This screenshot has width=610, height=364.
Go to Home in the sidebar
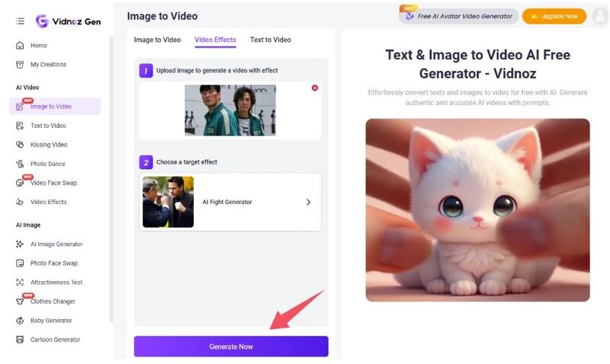coord(39,46)
